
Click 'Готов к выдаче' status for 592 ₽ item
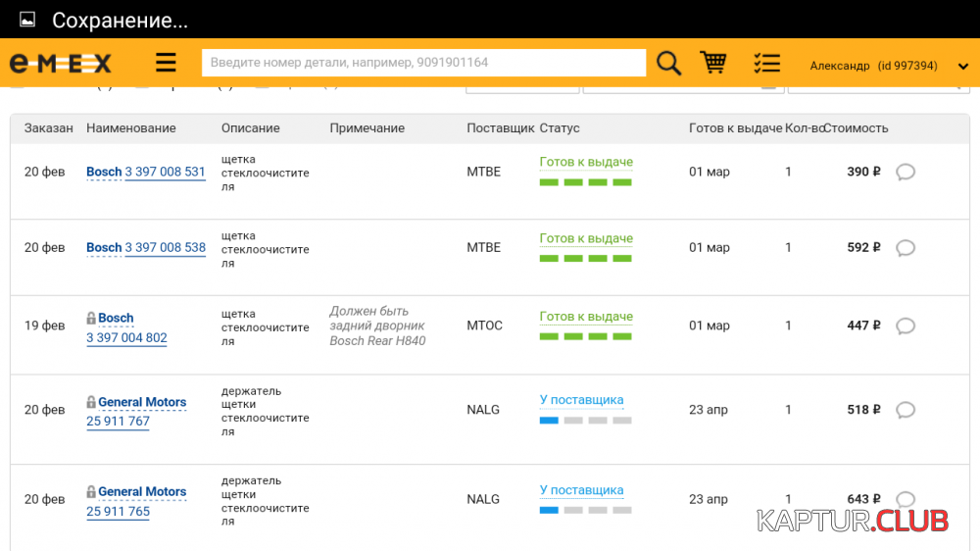click(x=586, y=238)
